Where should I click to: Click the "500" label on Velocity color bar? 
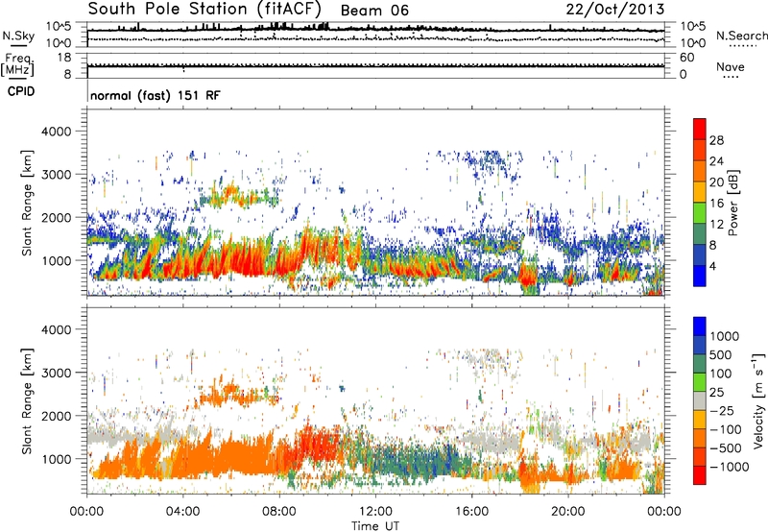pyautogui.click(x=723, y=355)
